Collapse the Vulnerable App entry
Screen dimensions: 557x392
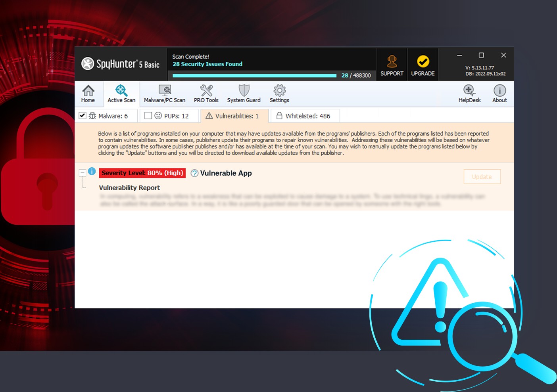tap(83, 173)
